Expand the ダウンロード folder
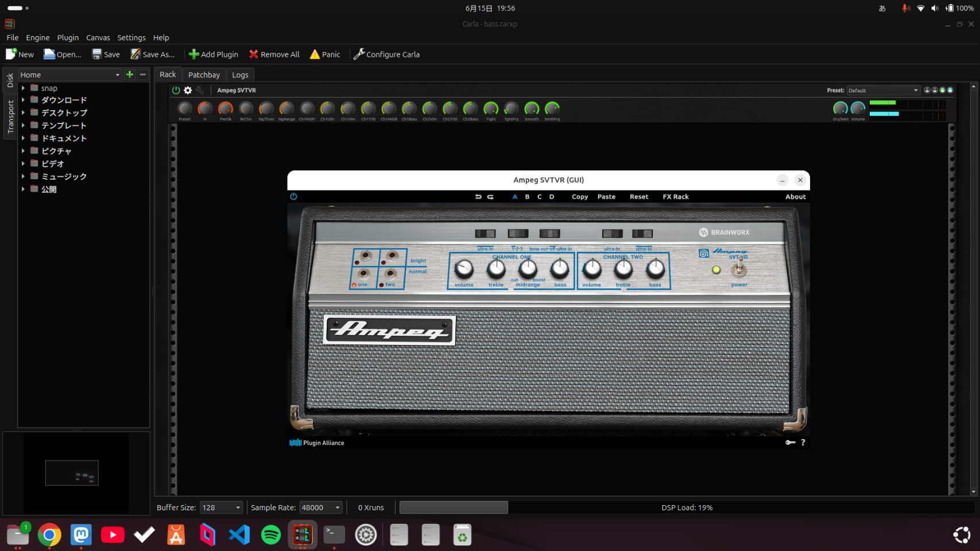The width and height of the screenshot is (980, 551). tap(24, 100)
